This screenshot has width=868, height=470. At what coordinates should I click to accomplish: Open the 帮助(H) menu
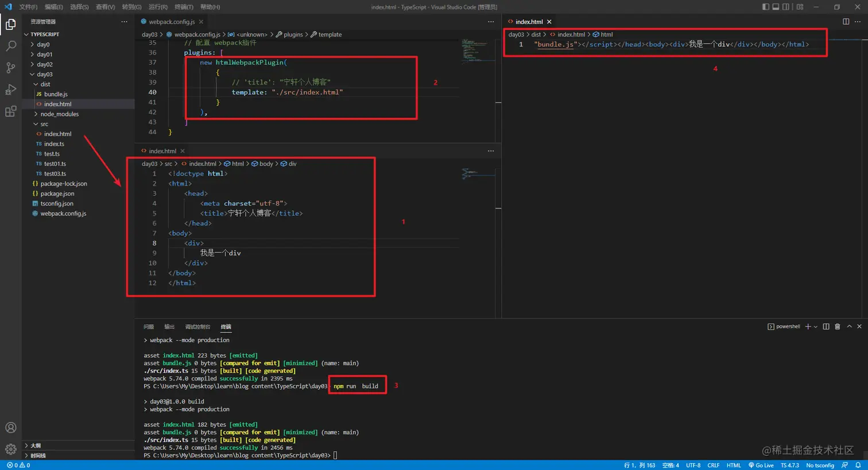tap(210, 7)
